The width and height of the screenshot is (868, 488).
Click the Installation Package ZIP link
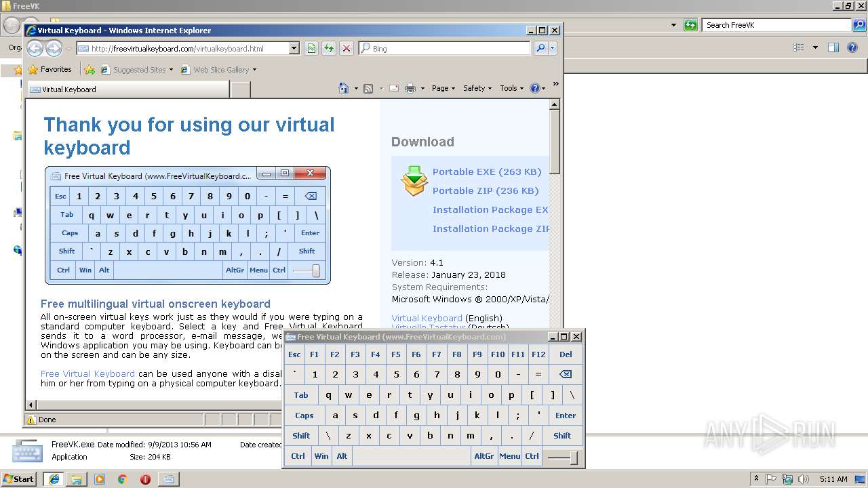click(x=491, y=228)
